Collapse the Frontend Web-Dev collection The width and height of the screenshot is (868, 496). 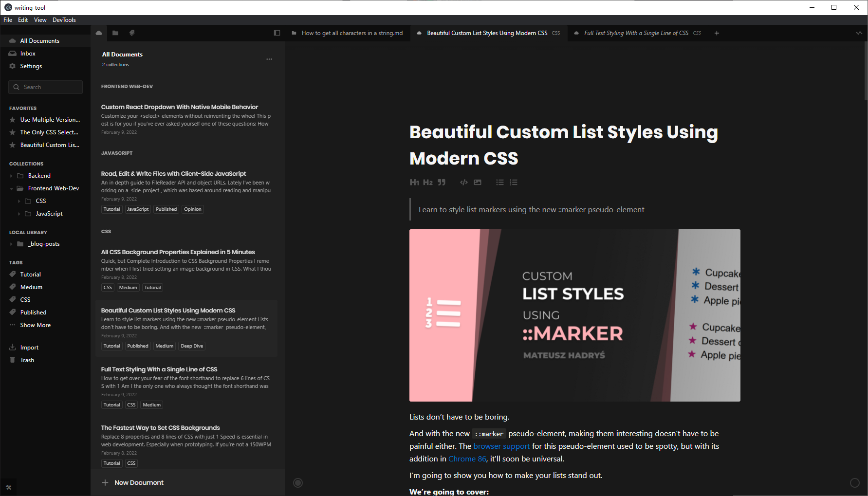pyautogui.click(x=12, y=188)
